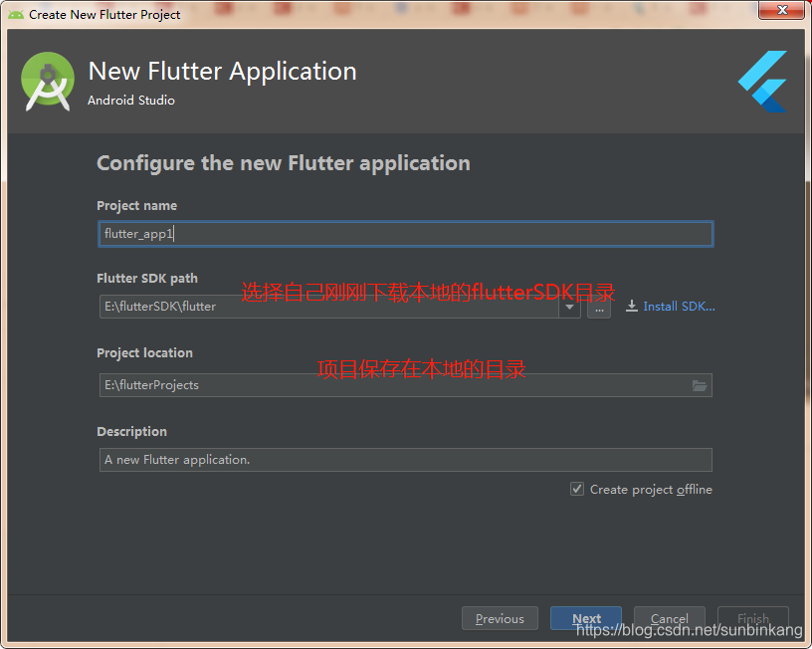Click the 'Android Studio' subtitle text
The width and height of the screenshot is (812, 649).
[131, 100]
